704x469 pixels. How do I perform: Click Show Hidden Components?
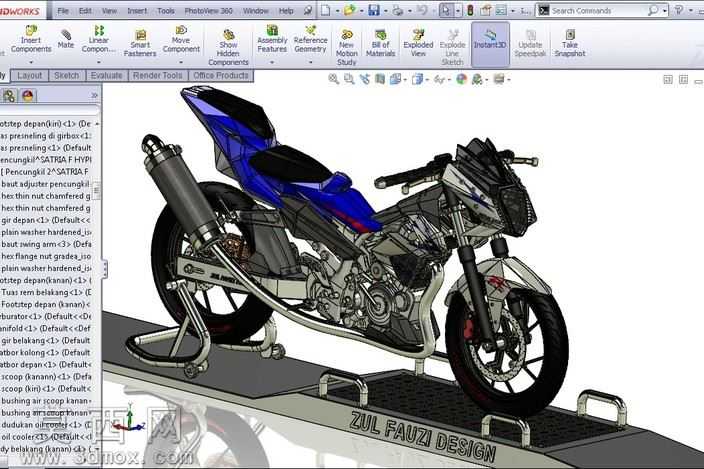pos(228,48)
